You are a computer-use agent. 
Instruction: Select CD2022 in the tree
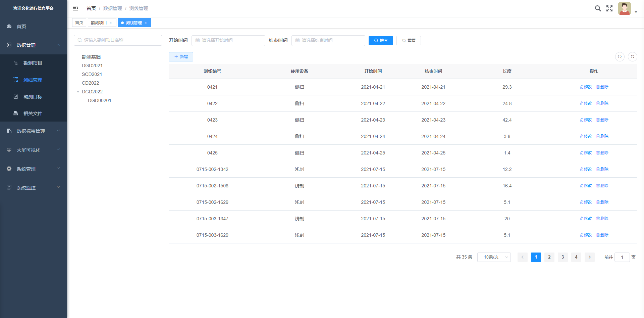[91, 83]
